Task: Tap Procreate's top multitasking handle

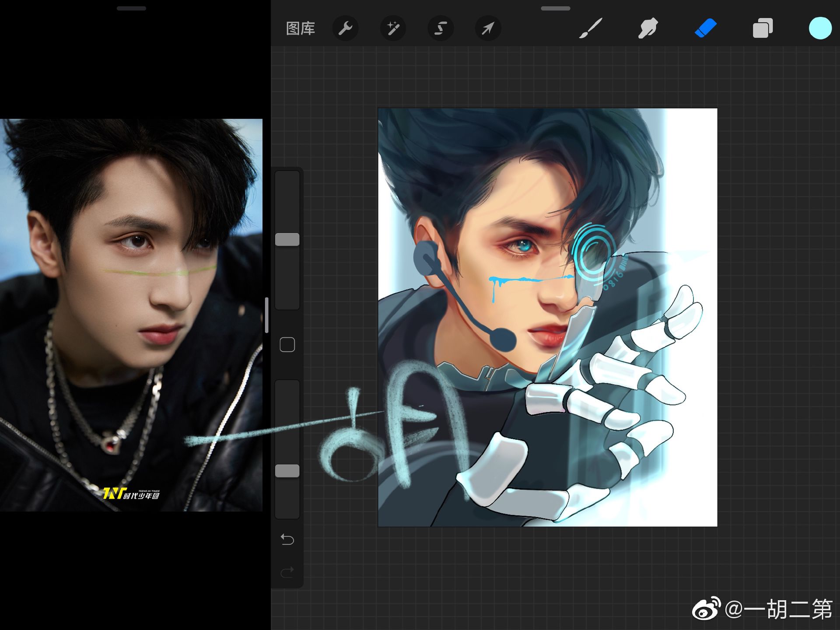Action: point(555,8)
